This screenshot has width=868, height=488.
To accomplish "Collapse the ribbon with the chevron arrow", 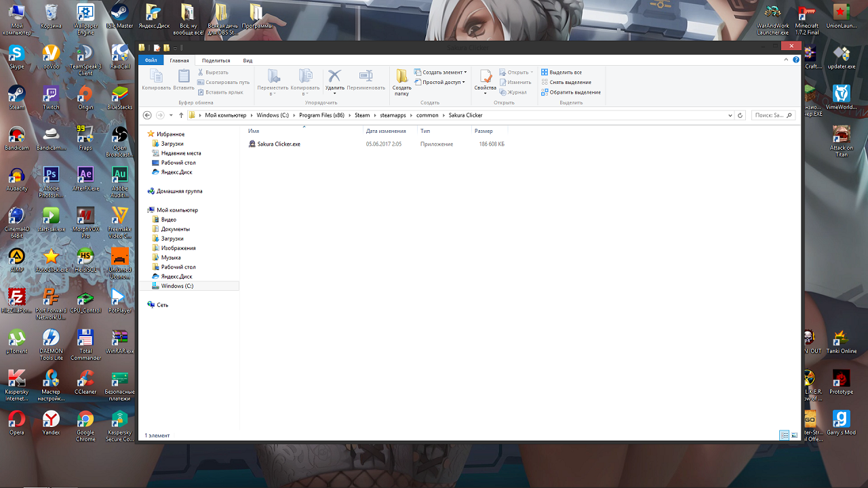I will pyautogui.click(x=787, y=60).
